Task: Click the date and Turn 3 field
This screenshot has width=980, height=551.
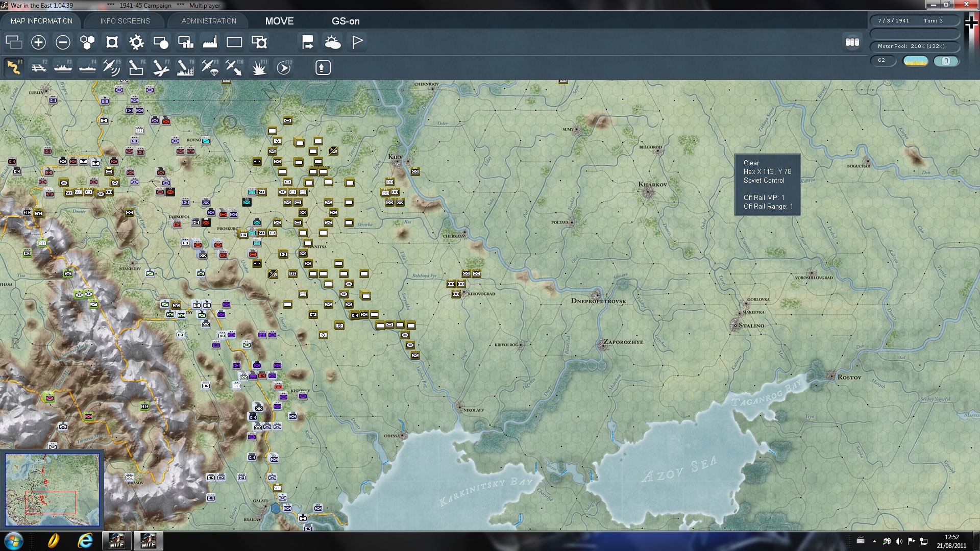Action: pos(914,21)
